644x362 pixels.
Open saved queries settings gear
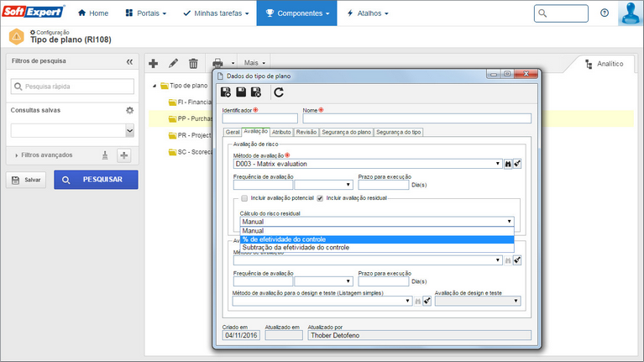pyautogui.click(x=129, y=111)
